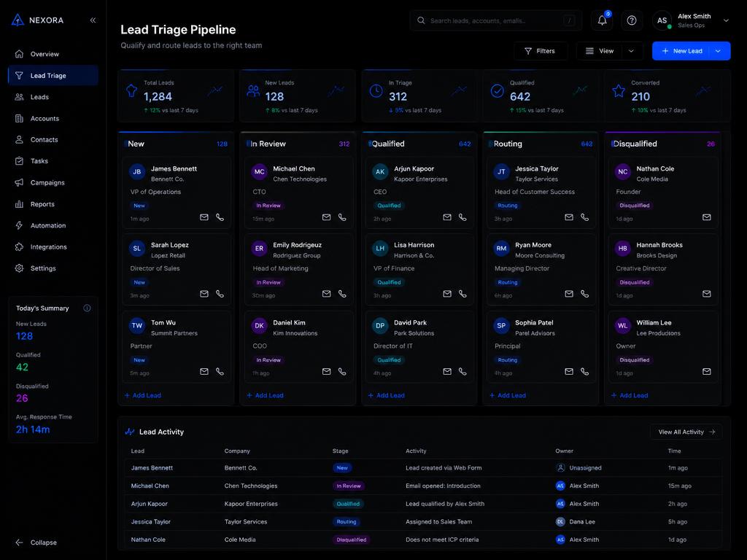Screen dimensions: 747x560
Task: Call Emily Rodriguez via phone icon
Action: (x=342, y=294)
